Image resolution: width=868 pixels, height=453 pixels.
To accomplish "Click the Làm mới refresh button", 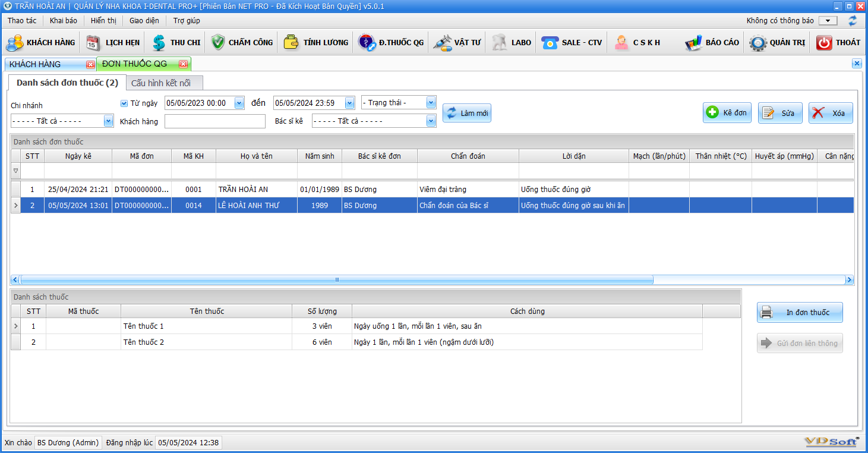I will [467, 113].
